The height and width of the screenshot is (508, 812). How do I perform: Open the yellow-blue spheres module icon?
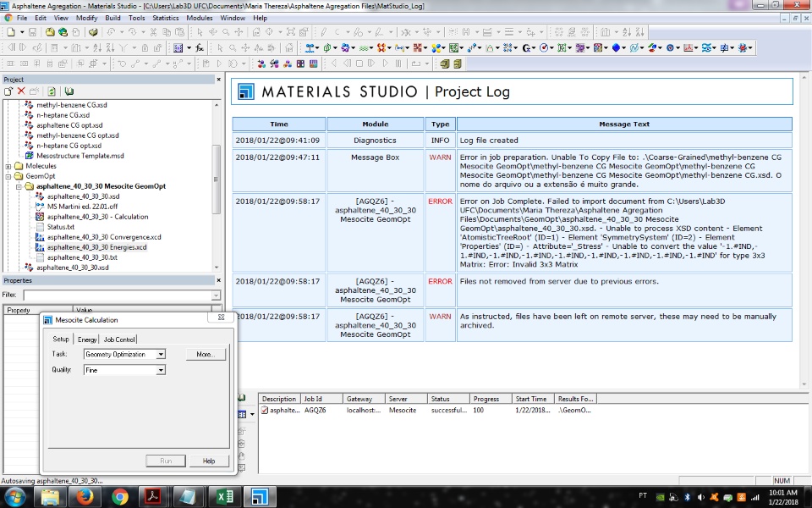tap(436, 47)
